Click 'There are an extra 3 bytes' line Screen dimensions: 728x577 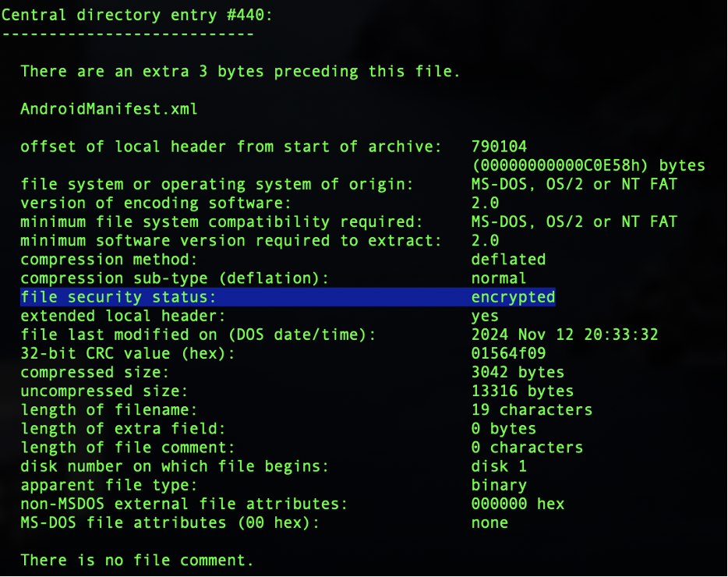point(241,72)
